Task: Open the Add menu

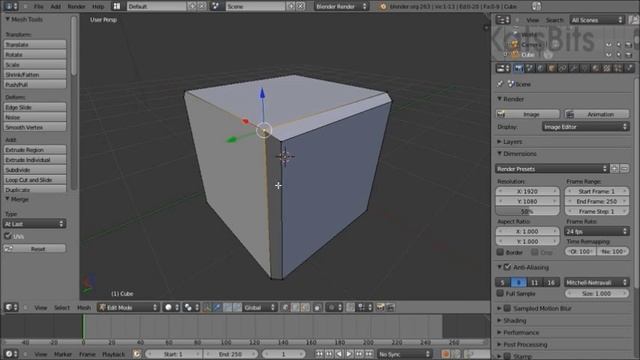Action: tap(56, 6)
